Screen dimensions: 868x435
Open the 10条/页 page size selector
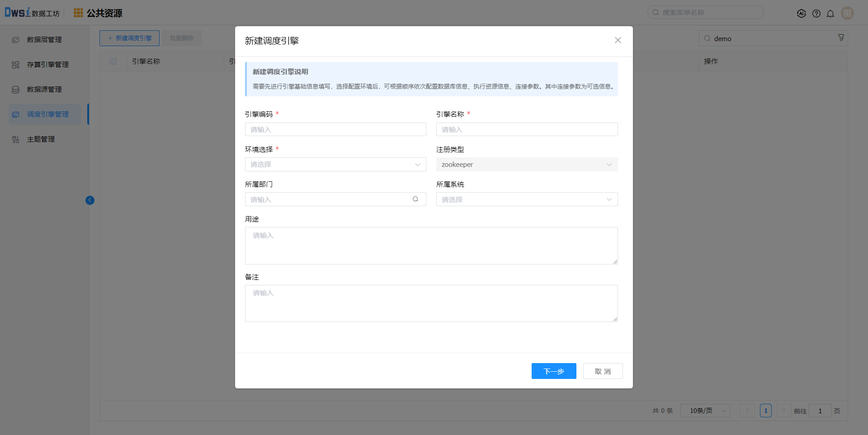[705, 411]
